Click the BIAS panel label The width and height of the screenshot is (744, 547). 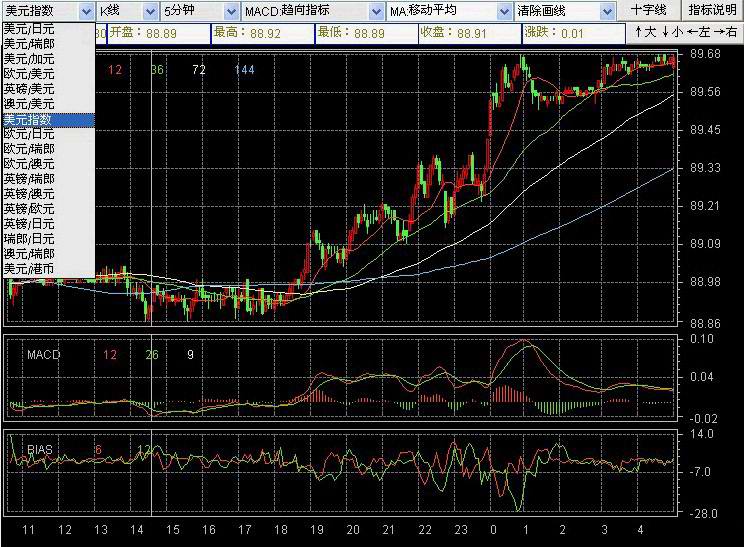[x=40, y=449]
